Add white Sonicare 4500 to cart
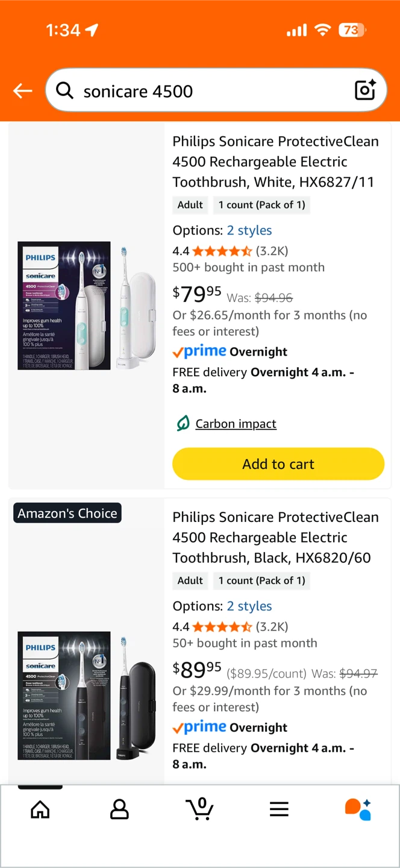 pos(278,464)
